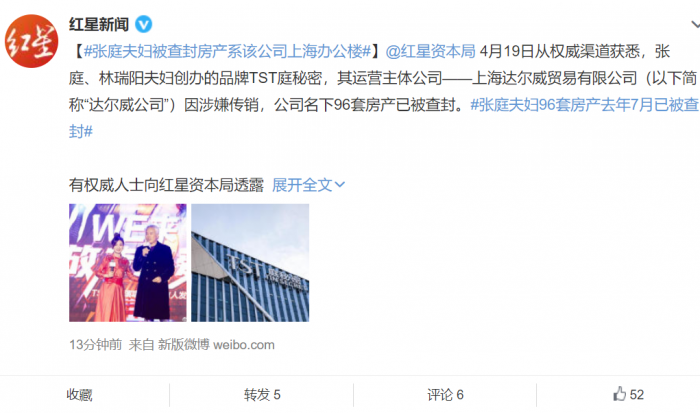Click the 转发 5 repost button
700x413 pixels.
262,395
